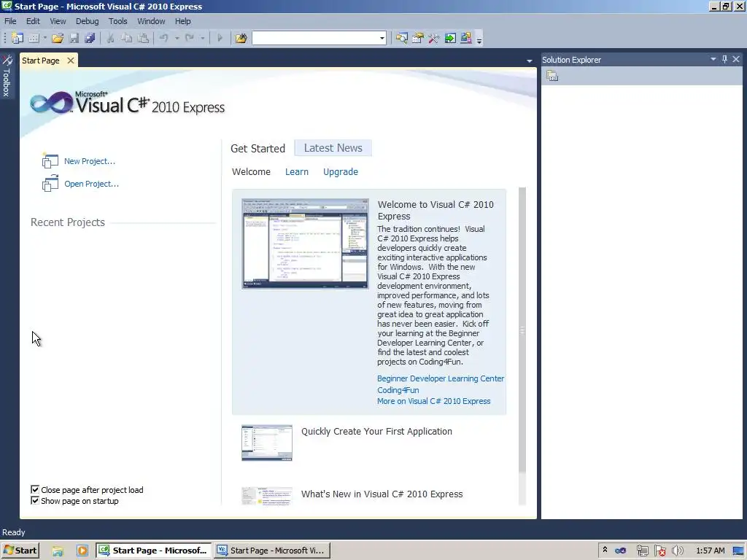Screen dimensions: 747x560
Task: Switch to the Latest News tab
Action: (333, 148)
